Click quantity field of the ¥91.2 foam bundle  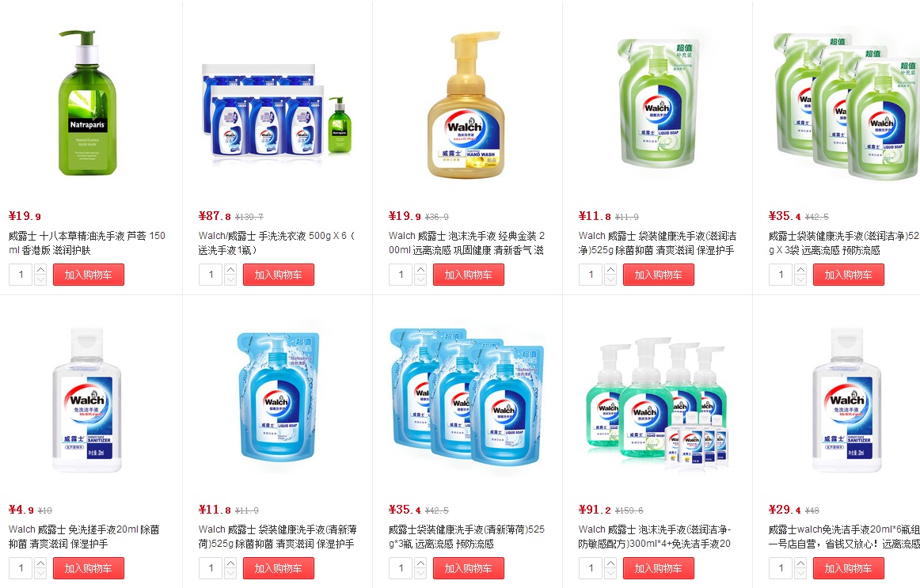click(x=591, y=569)
